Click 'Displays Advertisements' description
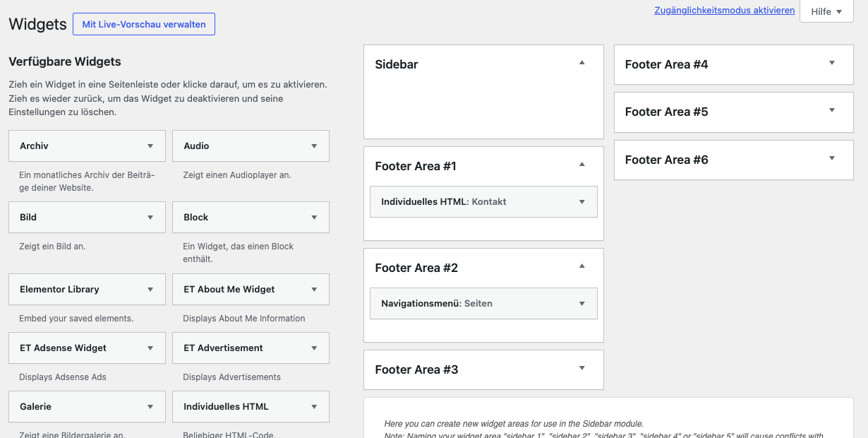Screen dimensions: 868x438 pos(232,377)
